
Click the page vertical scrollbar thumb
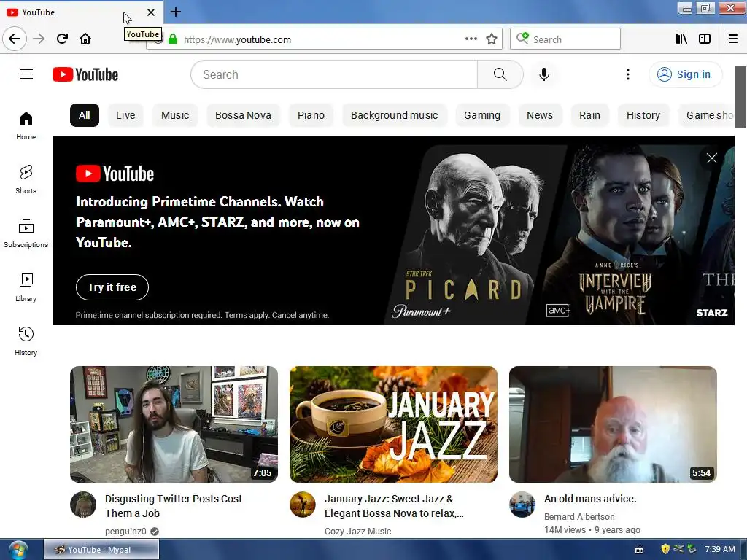(x=740, y=97)
